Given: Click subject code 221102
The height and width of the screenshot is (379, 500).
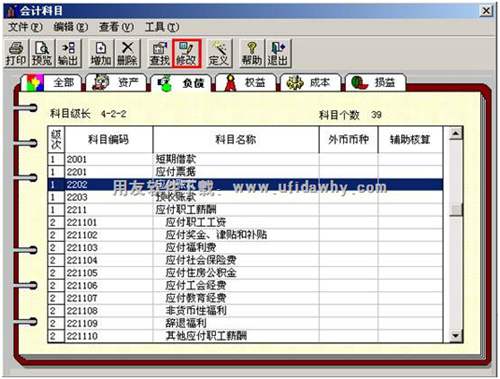Looking at the screenshot, I should coord(82,235).
